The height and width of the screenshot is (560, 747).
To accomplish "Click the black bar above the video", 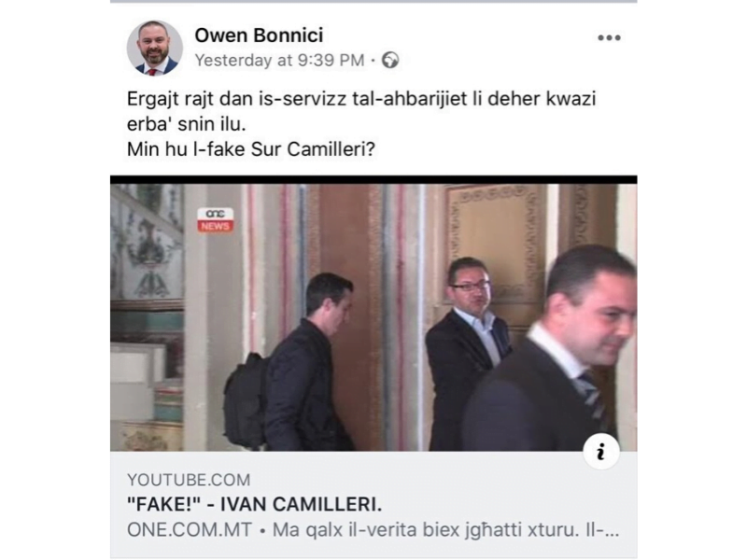I will [x=373, y=179].
